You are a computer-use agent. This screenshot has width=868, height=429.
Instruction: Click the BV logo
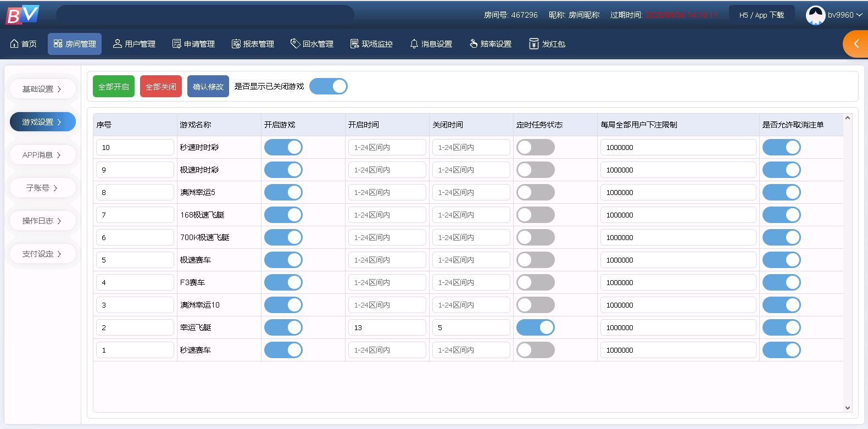point(23,15)
